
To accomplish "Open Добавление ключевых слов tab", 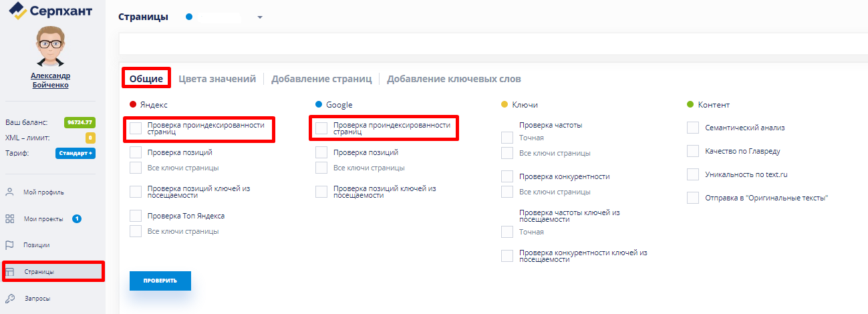I will 454,79.
